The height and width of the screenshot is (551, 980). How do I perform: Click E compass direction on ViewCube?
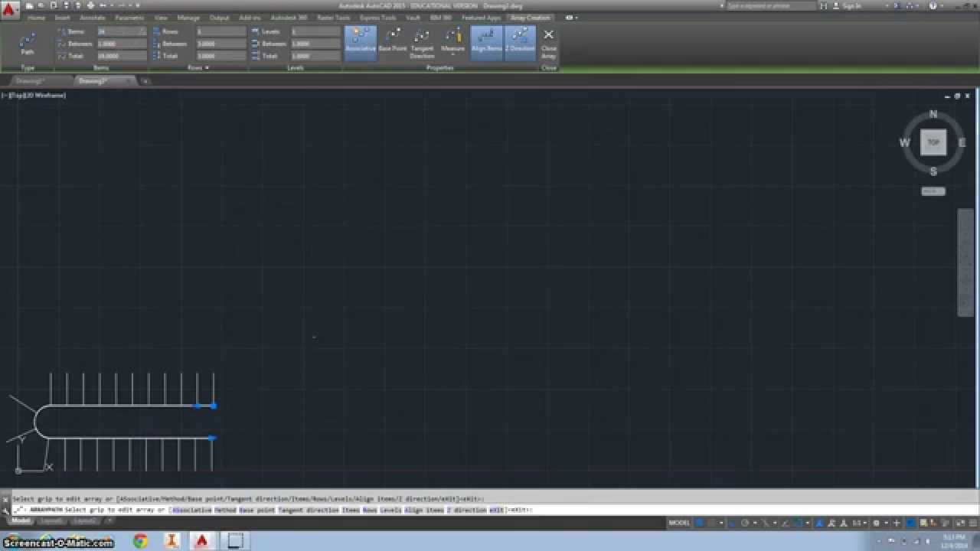pos(962,142)
